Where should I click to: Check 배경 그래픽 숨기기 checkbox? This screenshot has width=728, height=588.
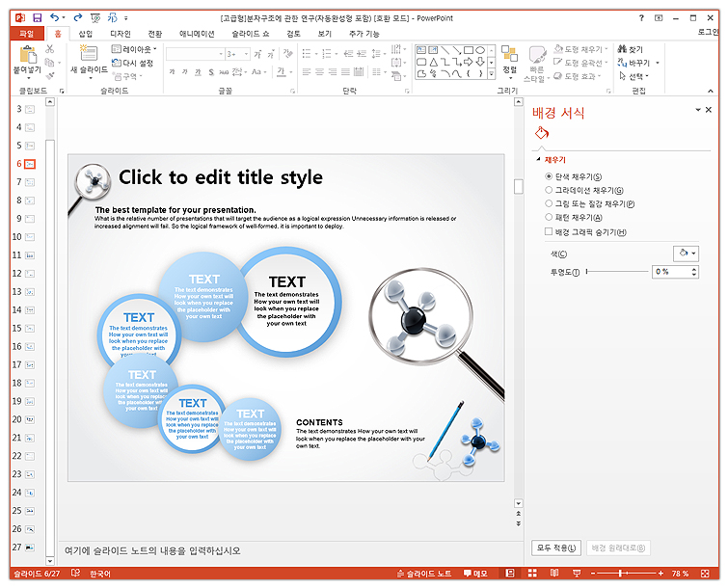[x=549, y=231]
